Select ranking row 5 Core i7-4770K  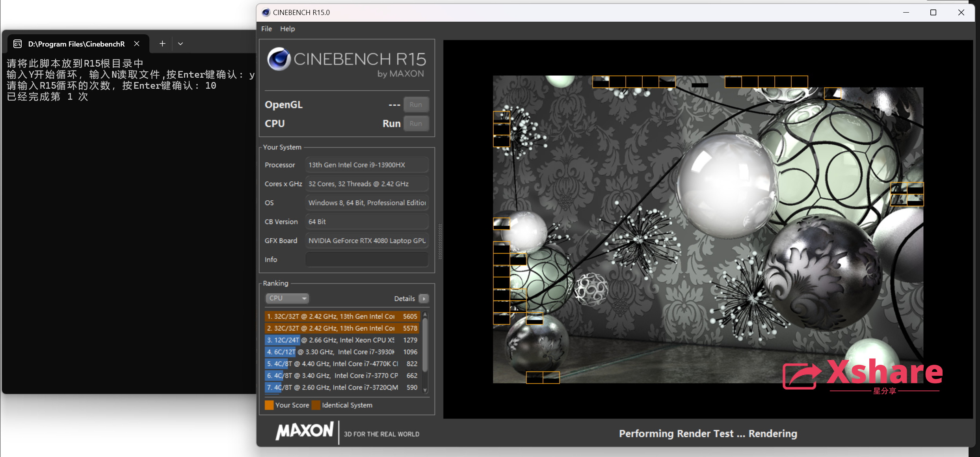[x=342, y=364]
